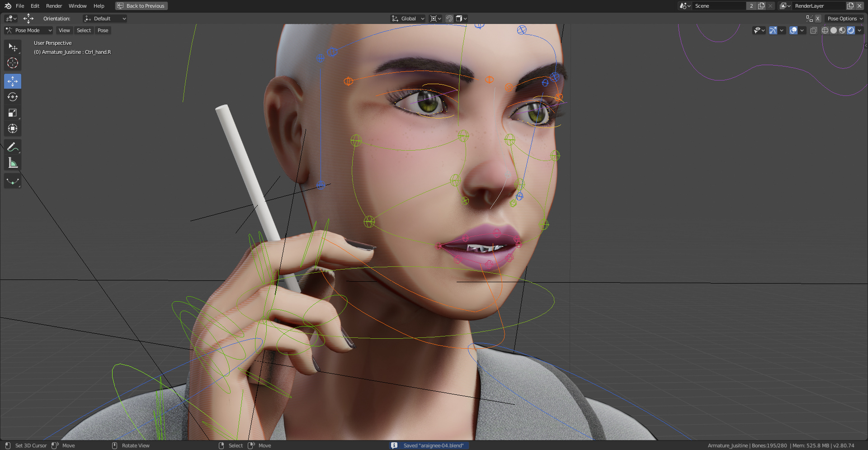The image size is (868, 450).
Task: Open object visibility and selectability dropdown
Action: (759, 30)
